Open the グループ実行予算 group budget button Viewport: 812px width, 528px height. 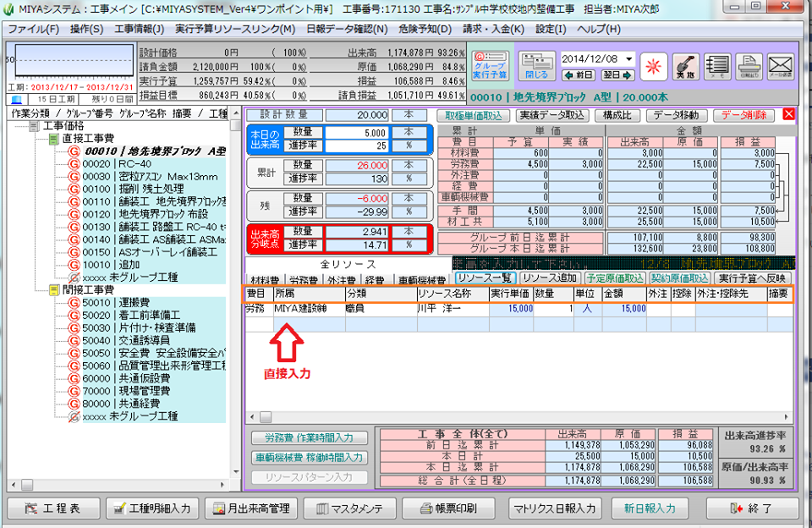[x=490, y=65]
